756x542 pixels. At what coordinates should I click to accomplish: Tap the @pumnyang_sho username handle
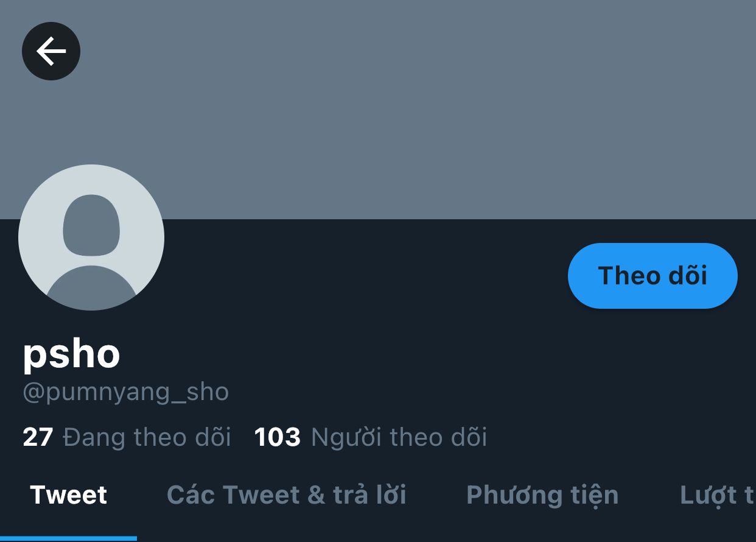(125, 392)
